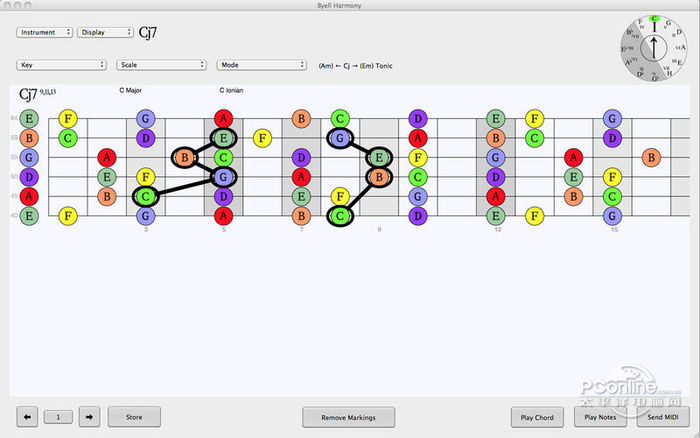
Task: Click circled G note at fret 5
Action: coord(223,177)
